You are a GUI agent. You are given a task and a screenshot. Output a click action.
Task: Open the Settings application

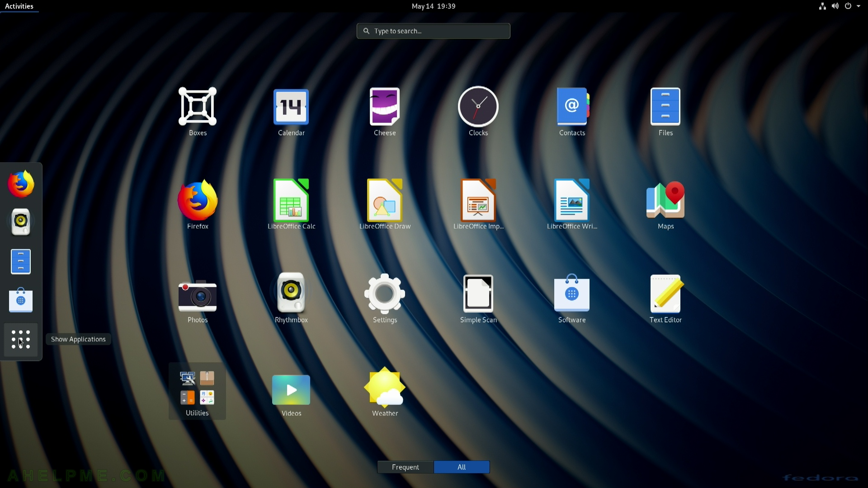pos(385,298)
